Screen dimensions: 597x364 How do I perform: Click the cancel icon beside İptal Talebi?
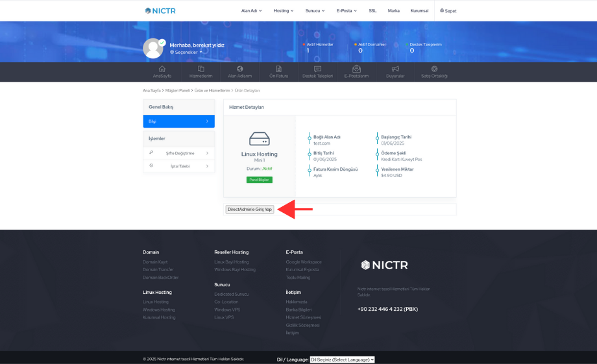coord(151,165)
